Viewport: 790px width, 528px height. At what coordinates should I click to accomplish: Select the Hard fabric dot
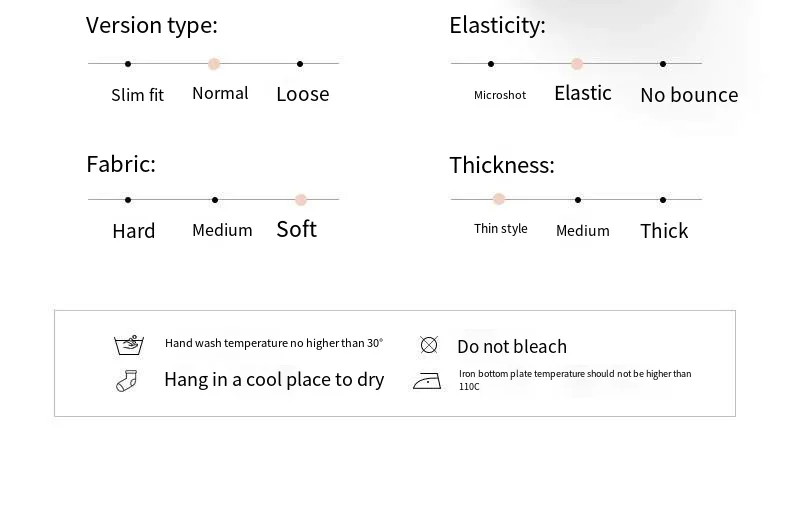click(x=128, y=200)
